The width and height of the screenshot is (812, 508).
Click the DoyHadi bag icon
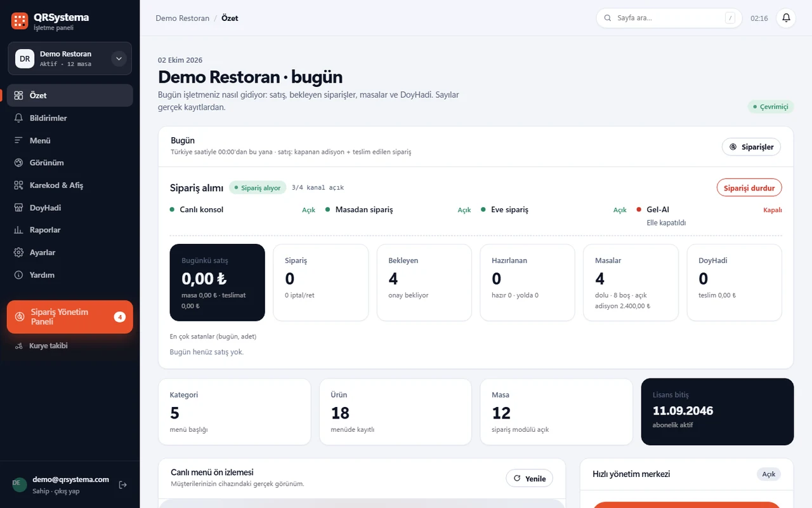(x=18, y=208)
